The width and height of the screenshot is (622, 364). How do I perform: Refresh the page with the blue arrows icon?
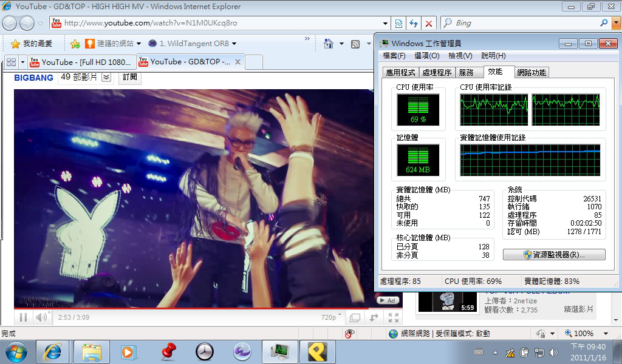tap(413, 24)
